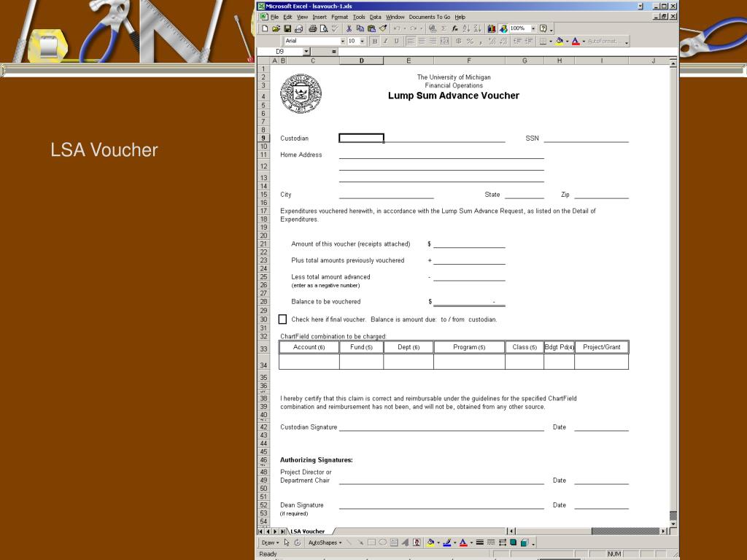Activate the Format Painter brush
Screen dimensions: 747x560
point(383,28)
